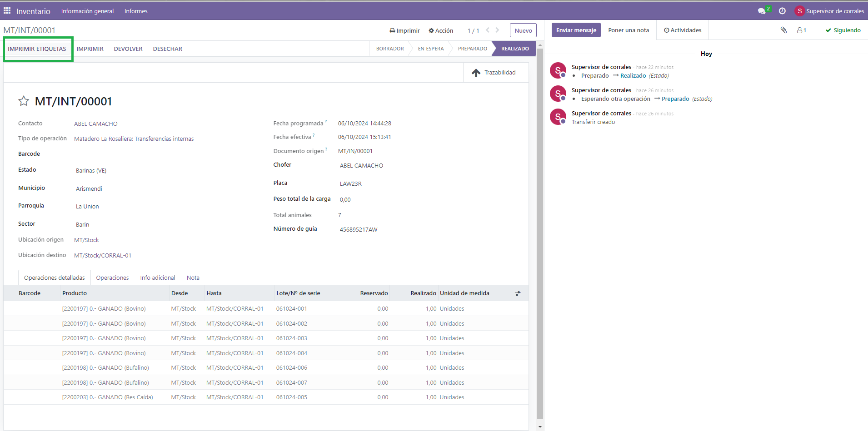Image resolution: width=868 pixels, height=431 pixels.
Task: Click the DESECHAR button
Action: [168, 49]
